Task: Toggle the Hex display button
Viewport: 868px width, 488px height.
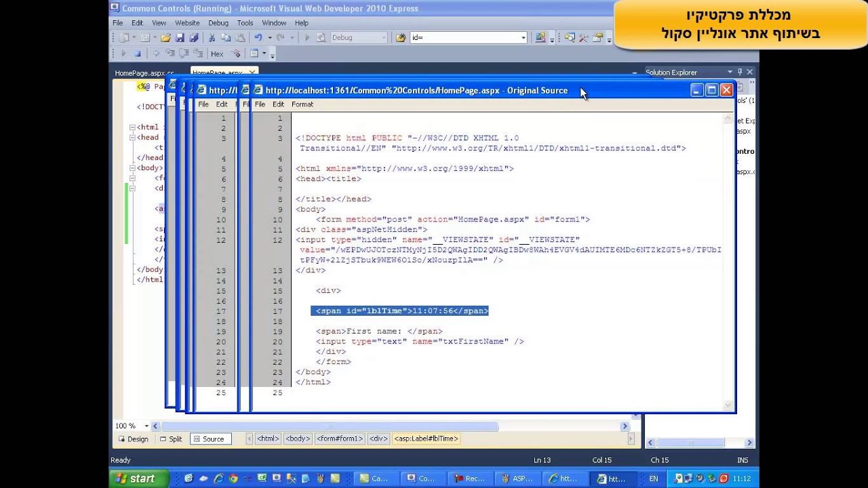Action: pyautogui.click(x=217, y=54)
